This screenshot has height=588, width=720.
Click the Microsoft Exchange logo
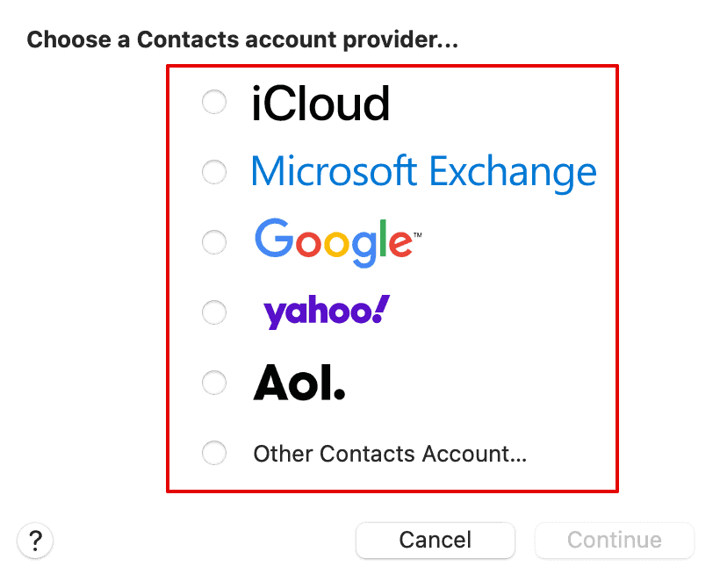(423, 172)
